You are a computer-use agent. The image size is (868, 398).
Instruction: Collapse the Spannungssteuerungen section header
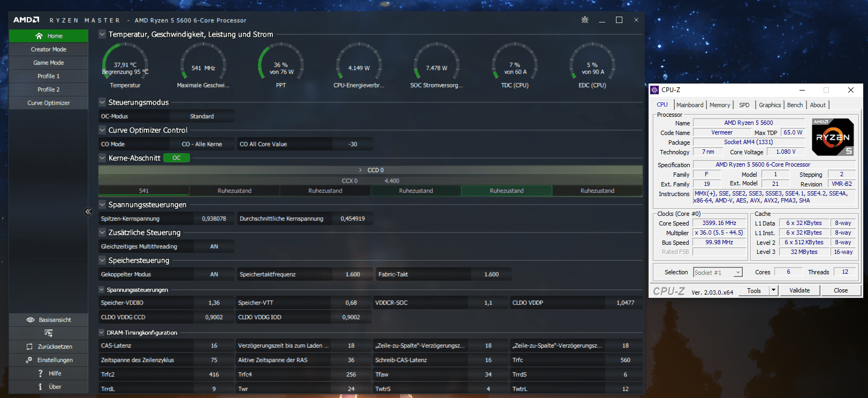click(x=102, y=205)
